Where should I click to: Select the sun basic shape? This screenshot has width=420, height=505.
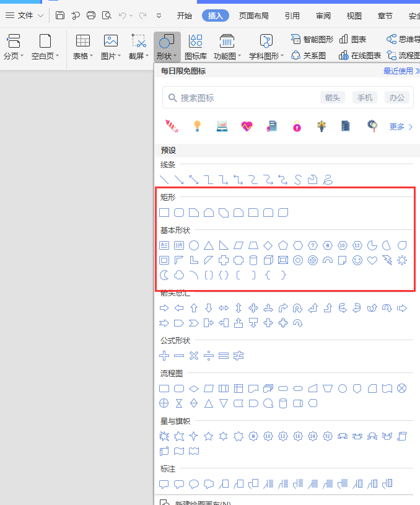tap(402, 260)
